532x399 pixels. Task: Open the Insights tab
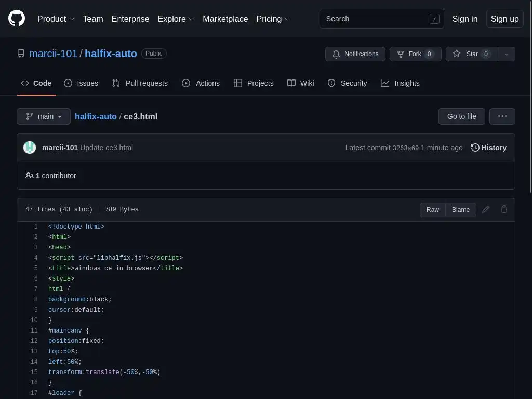[x=400, y=83]
